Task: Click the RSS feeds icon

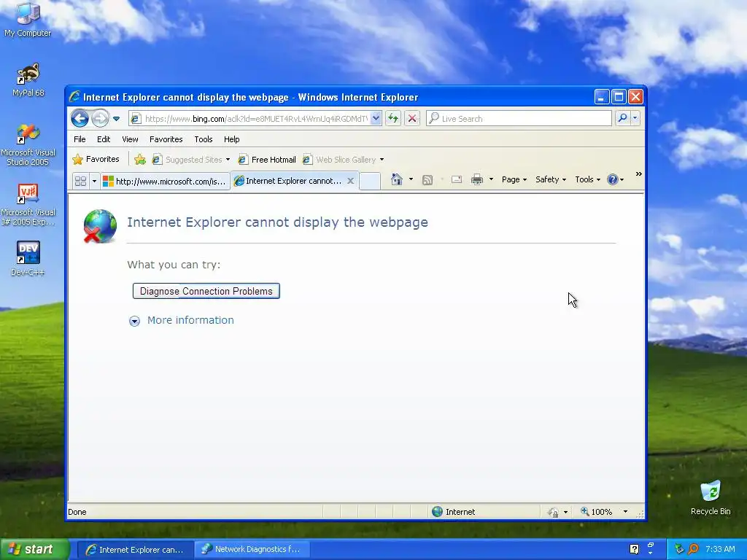Action: [427, 179]
